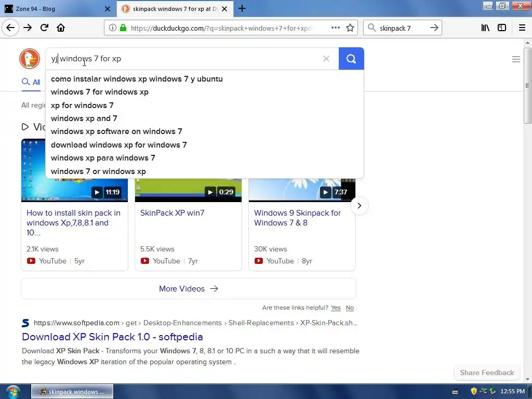Open the on-screen keyboard tray icon

455,392
